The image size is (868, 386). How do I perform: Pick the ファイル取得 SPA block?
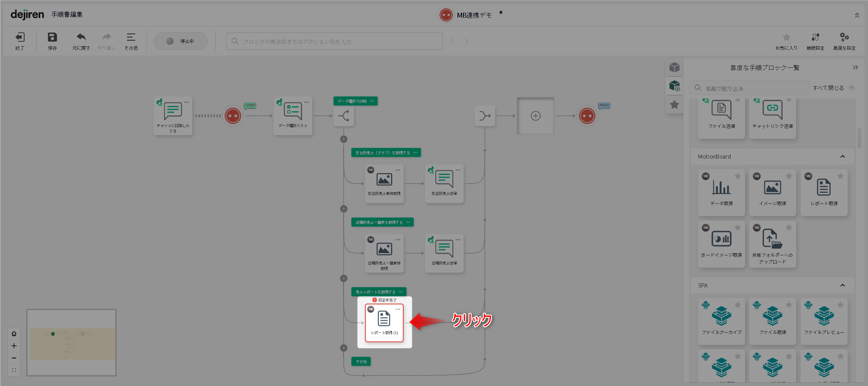pos(773,321)
